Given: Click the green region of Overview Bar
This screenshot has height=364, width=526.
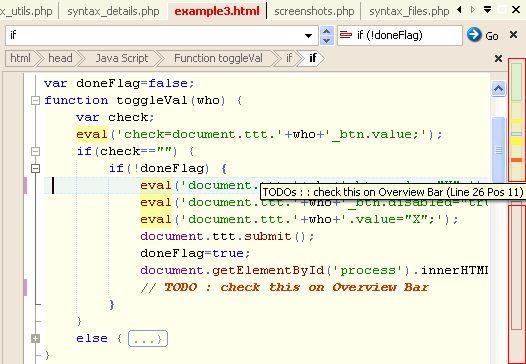Looking at the screenshot, I should [x=517, y=81].
